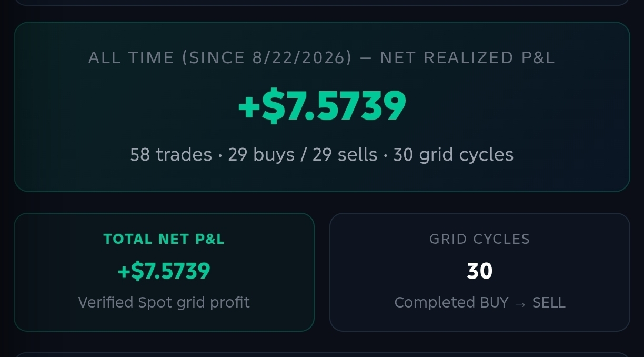Click the "58 trades" text

point(171,155)
